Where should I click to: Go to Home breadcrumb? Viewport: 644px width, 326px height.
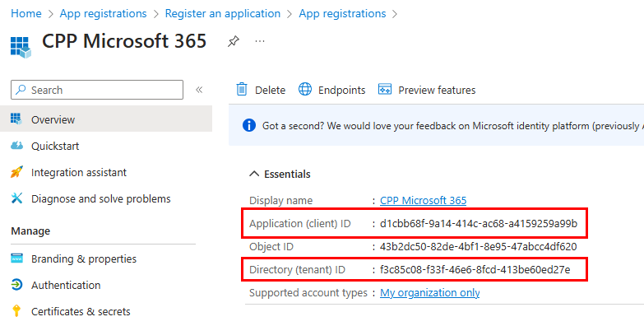[x=25, y=13]
